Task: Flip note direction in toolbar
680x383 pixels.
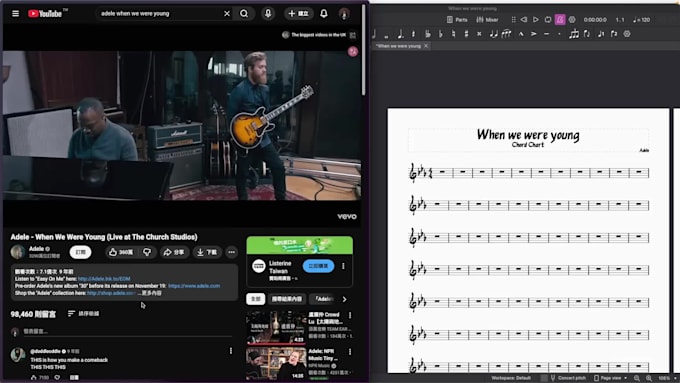Action: (587, 34)
